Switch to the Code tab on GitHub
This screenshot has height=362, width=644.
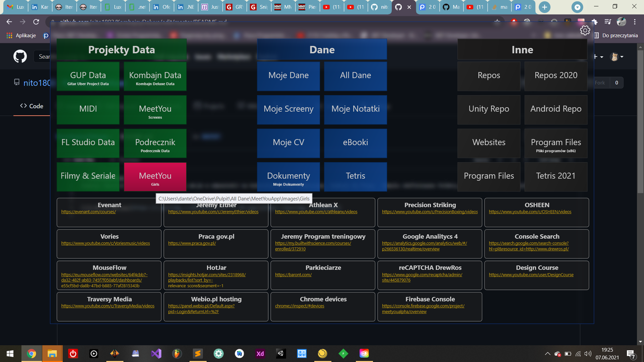[x=31, y=106]
